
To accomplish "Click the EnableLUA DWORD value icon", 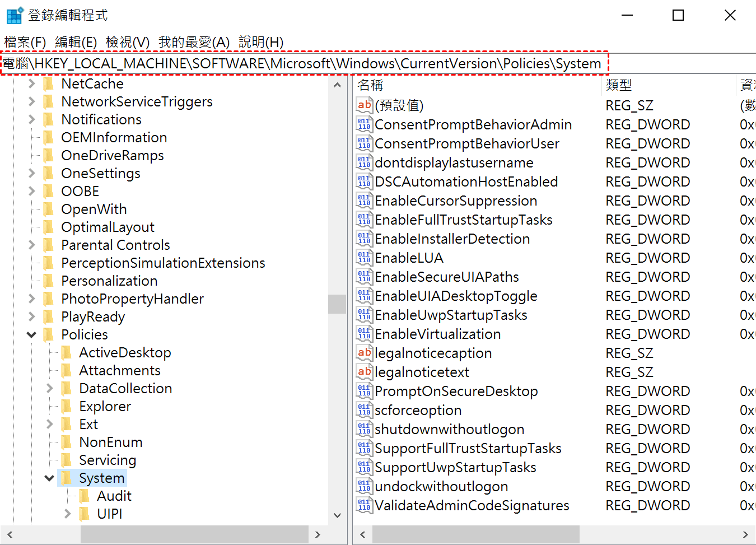I will [x=364, y=258].
